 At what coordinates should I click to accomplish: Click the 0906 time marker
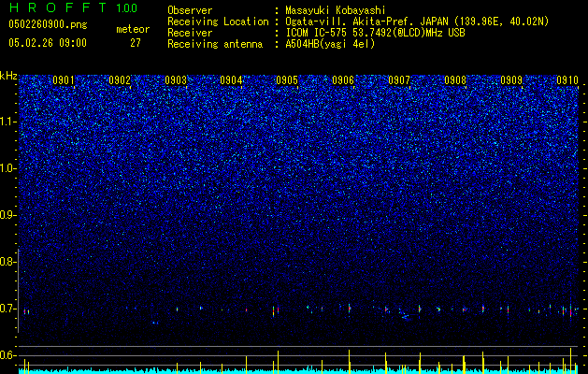point(343,80)
